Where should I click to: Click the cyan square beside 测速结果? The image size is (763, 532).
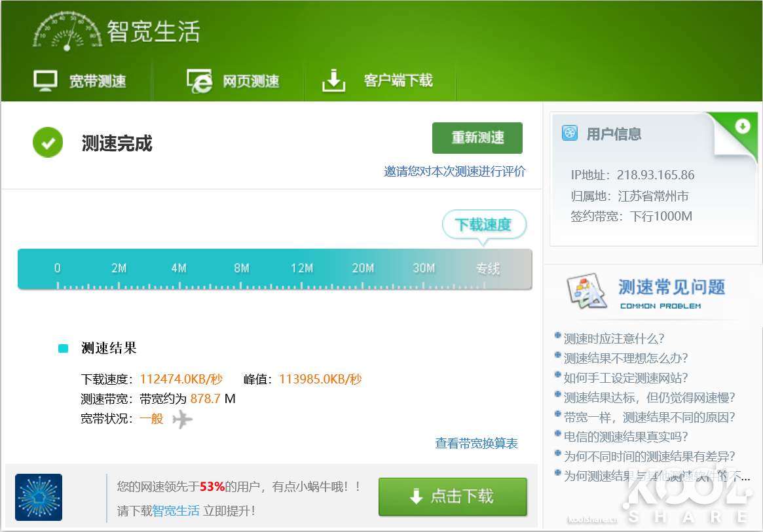point(64,348)
